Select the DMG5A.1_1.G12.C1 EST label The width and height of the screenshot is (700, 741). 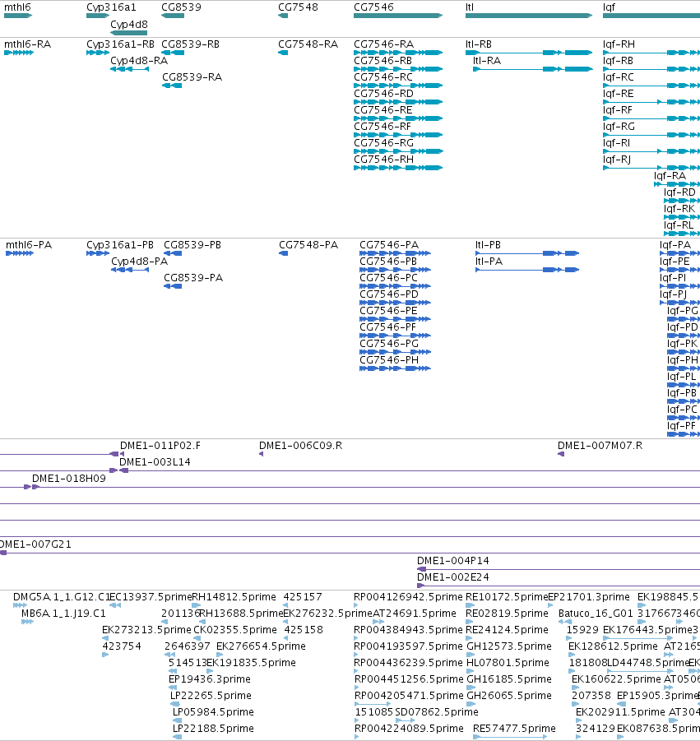(x=62, y=597)
